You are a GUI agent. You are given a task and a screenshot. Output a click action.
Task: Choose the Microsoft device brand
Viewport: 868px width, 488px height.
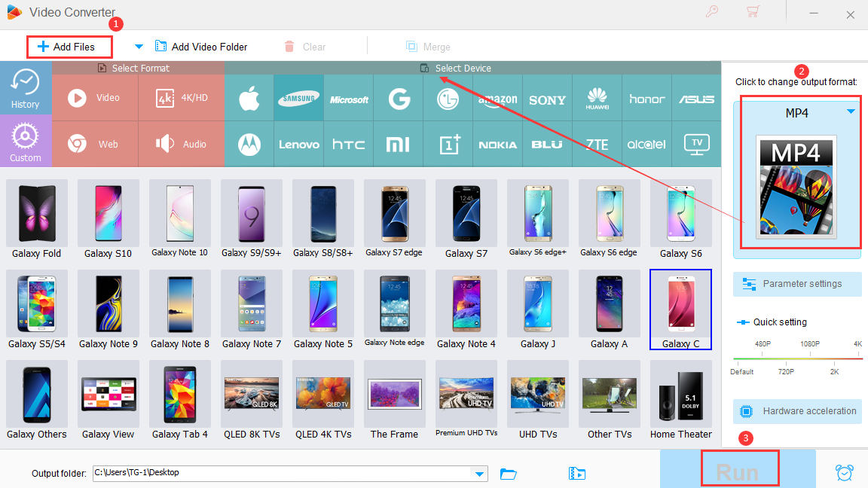pyautogui.click(x=349, y=98)
